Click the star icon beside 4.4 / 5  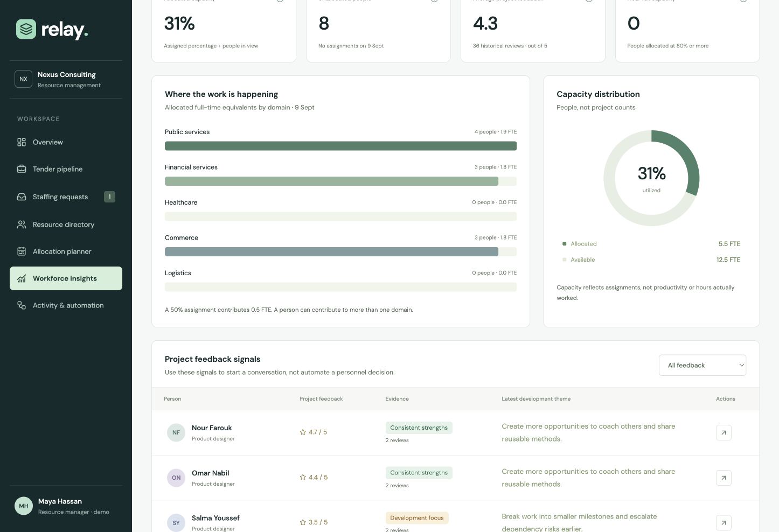click(x=303, y=477)
